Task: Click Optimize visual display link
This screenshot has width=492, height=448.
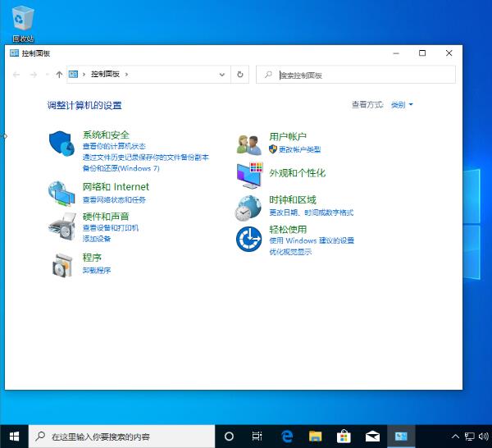Action: 290,251
